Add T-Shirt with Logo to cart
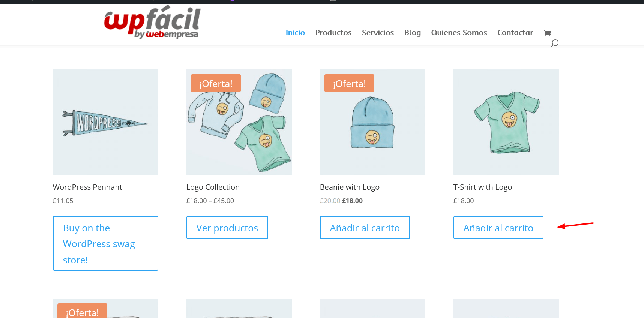 [498, 228]
